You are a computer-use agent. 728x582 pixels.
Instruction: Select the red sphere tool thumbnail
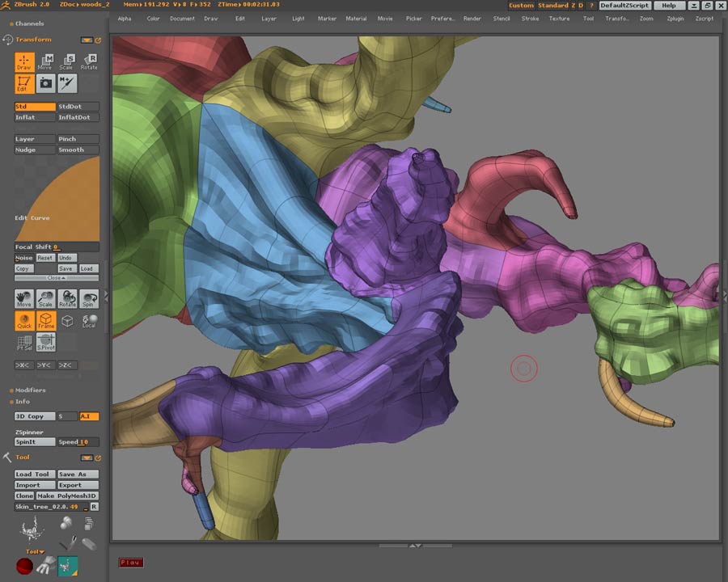[24, 567]
